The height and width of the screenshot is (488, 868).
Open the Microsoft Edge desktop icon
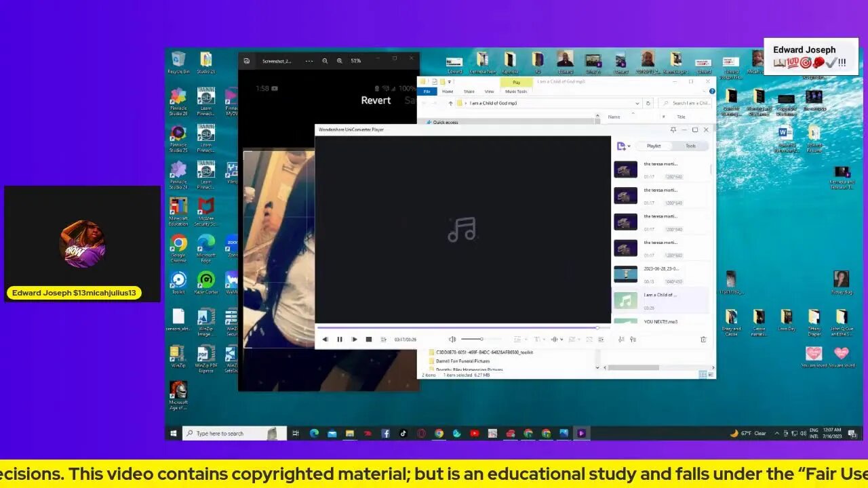[205, 247]
